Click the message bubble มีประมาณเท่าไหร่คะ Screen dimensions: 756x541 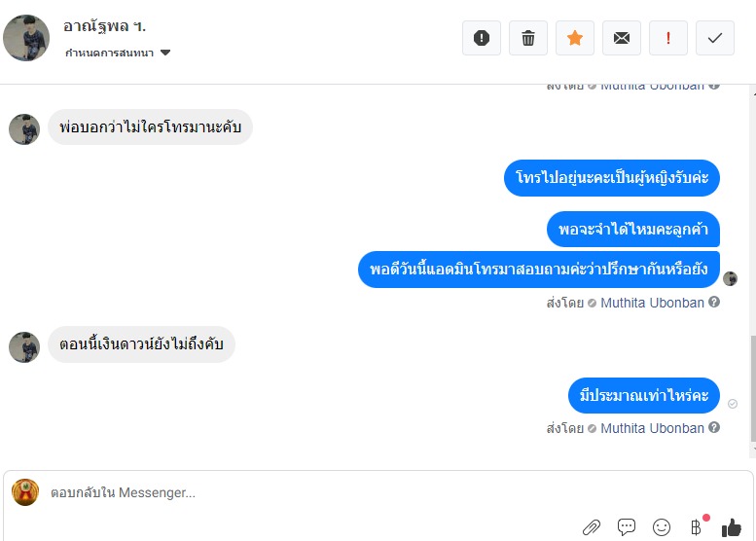(x=643, y=395)
